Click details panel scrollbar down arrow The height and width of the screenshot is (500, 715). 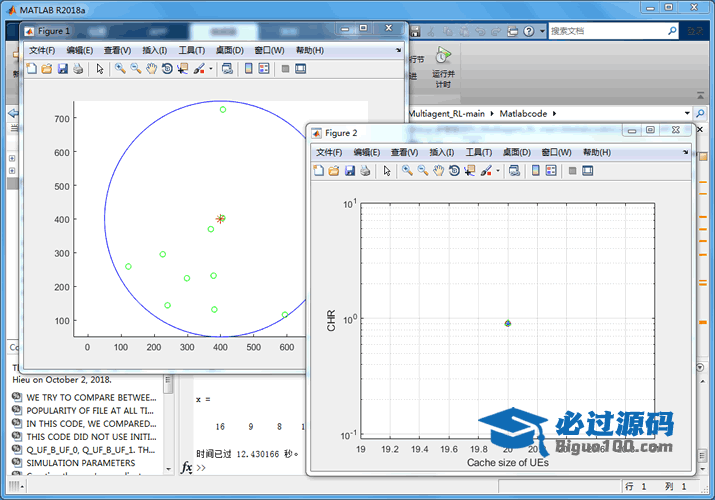[168, 469]
